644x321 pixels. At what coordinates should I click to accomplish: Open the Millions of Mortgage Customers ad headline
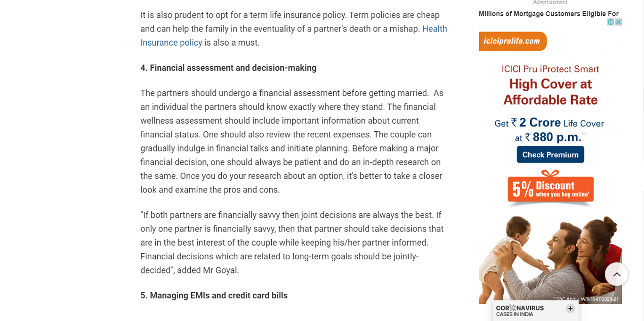point(548,14)
